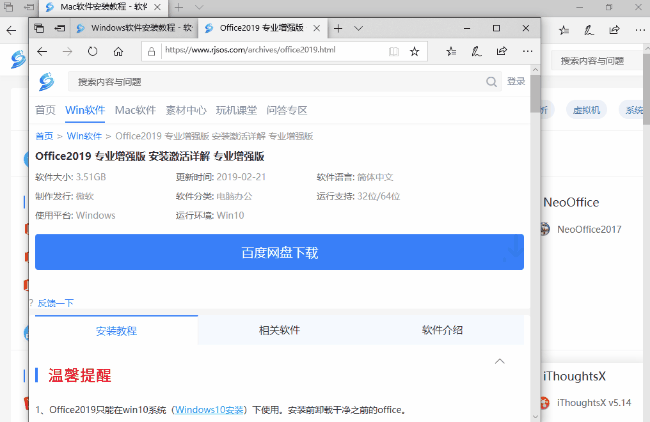Show tab previews chevron in background window
This screenshot has width=650, height=422.
(x=199, y=7)
